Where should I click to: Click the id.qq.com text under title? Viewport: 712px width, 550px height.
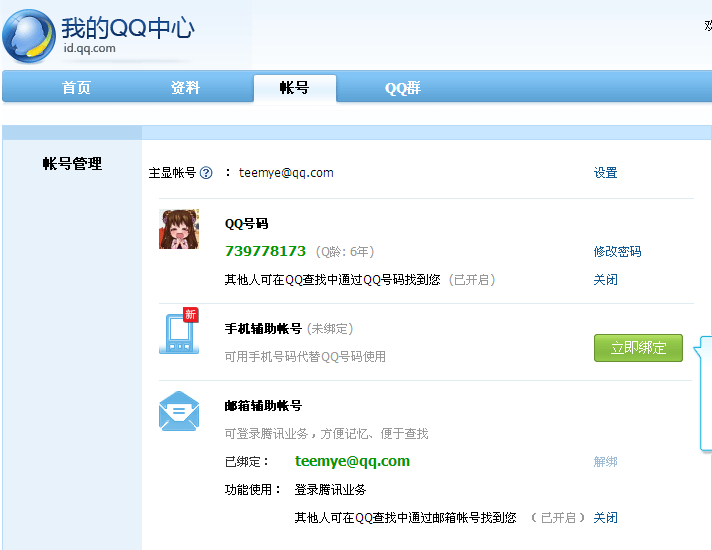tap(89, 48)
